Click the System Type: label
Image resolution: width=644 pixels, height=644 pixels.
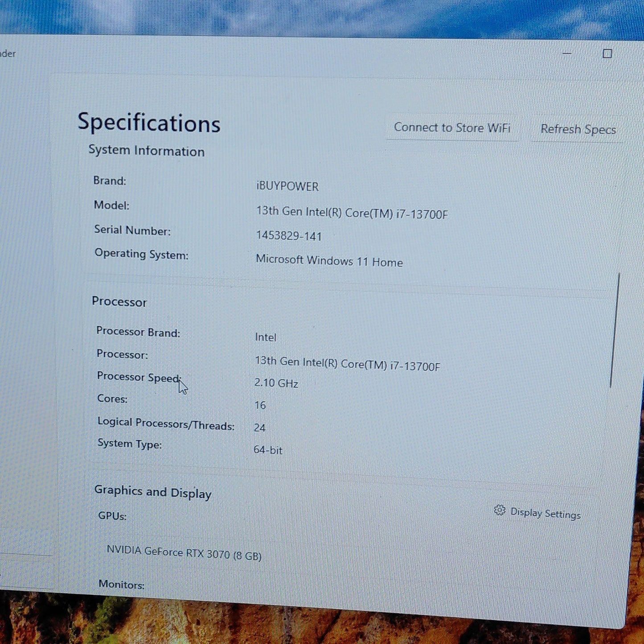[x=130, y=444]
